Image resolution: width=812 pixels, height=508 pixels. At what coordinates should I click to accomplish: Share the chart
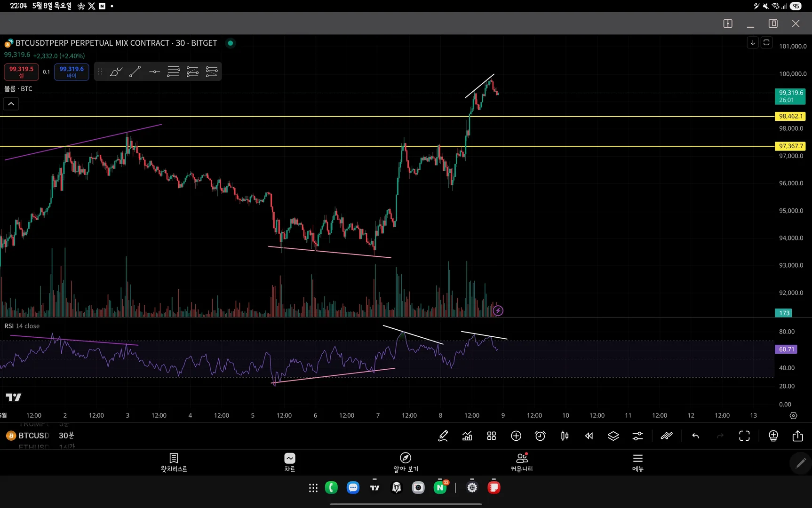(797, 436)
